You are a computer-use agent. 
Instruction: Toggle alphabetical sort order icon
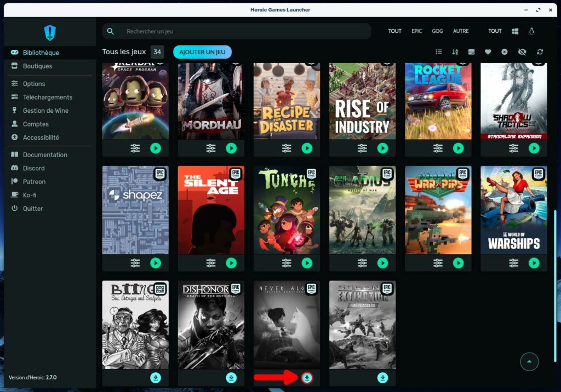(455, 52)
